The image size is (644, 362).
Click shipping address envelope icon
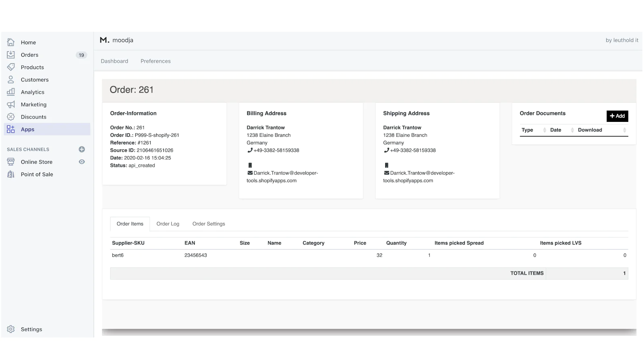pos(386,173)
